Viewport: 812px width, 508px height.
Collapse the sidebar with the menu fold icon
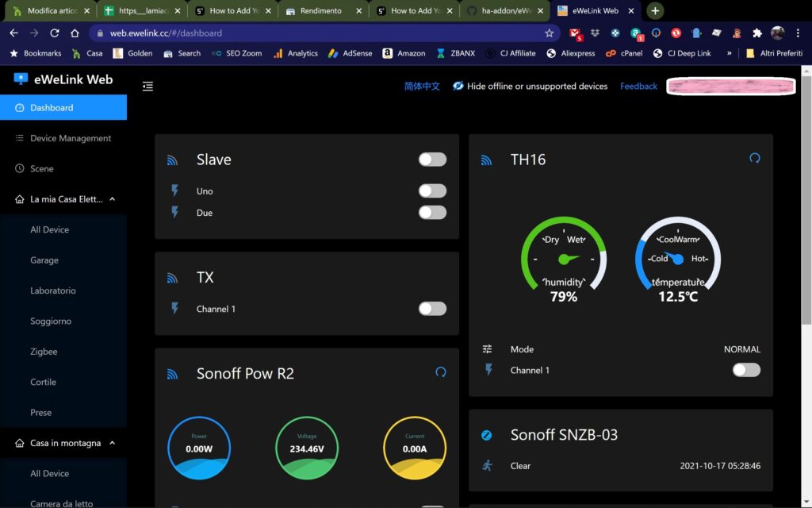tap(147, 86)
